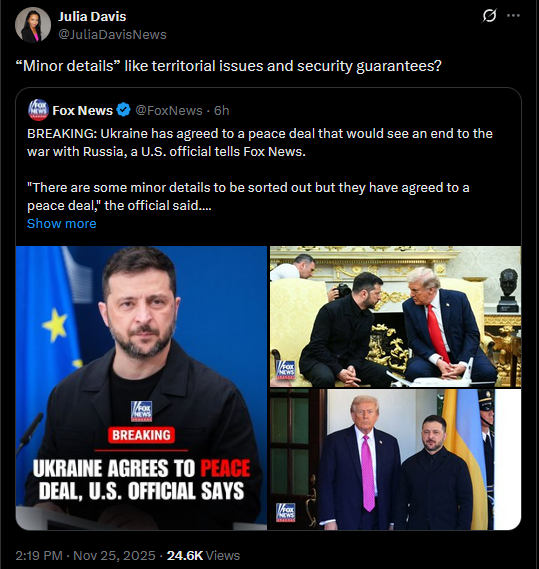Open the @JuliaDavisNews handle

click(112, 34)
